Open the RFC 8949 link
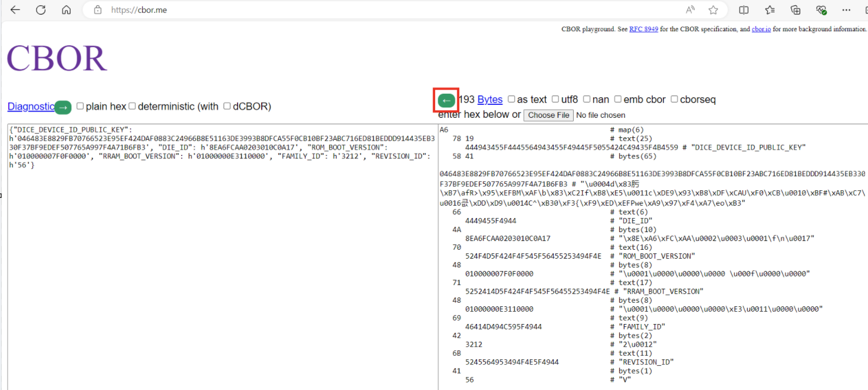This screenshot has width=868, height=390. [x=643, y=29]
